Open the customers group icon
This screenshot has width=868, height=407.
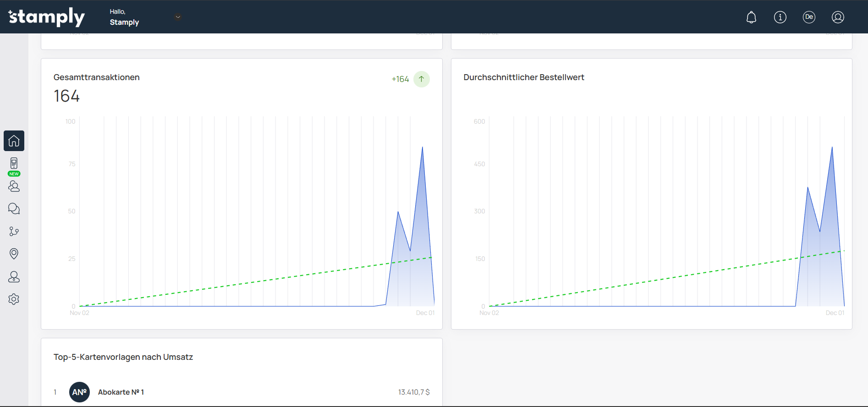pos(14,186)
